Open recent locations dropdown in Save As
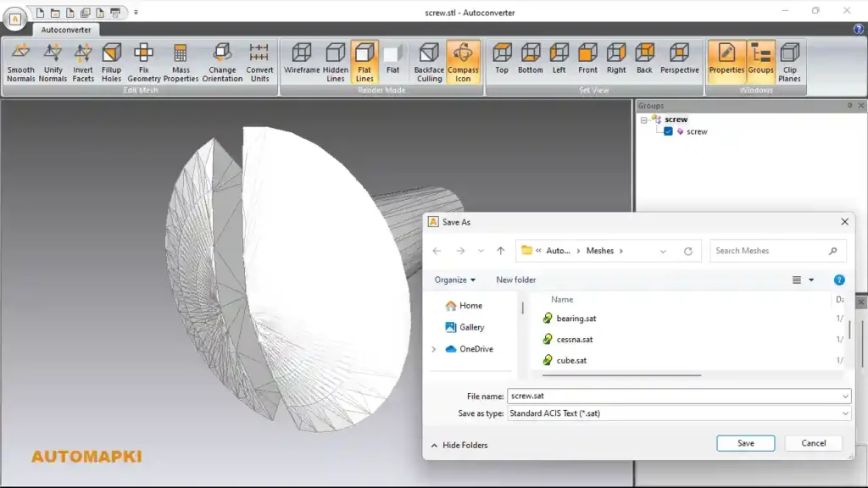Image resolution: width=868 pixels, height=488 pixels. [x=481, y=251]
